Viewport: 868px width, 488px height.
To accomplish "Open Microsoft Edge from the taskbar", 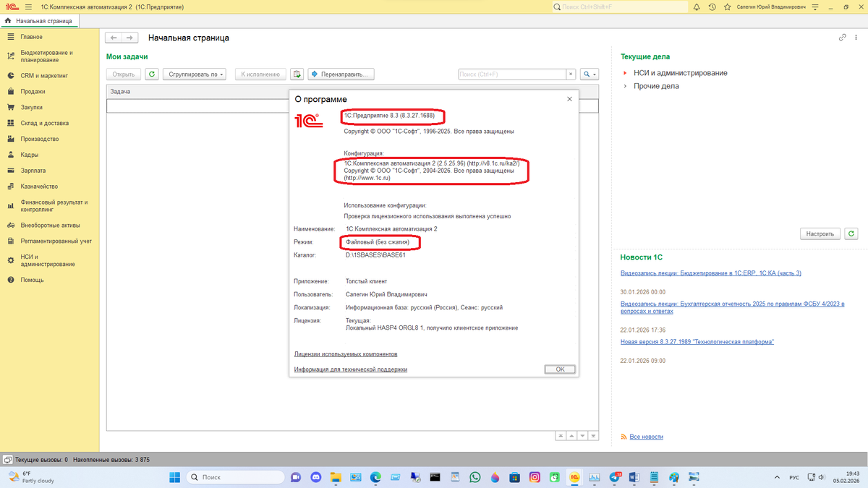I will tap(375, 477).
